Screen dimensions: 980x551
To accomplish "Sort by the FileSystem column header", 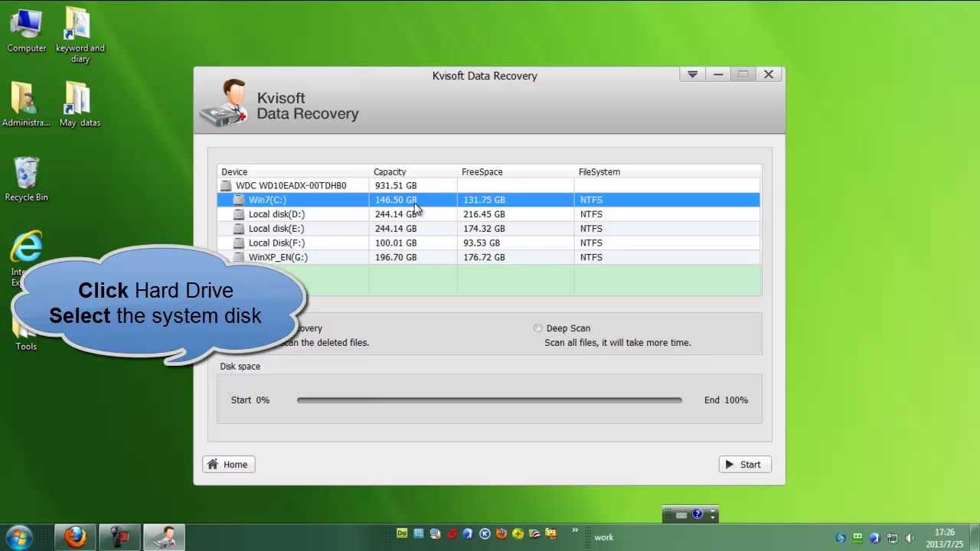I will [668, 172].
